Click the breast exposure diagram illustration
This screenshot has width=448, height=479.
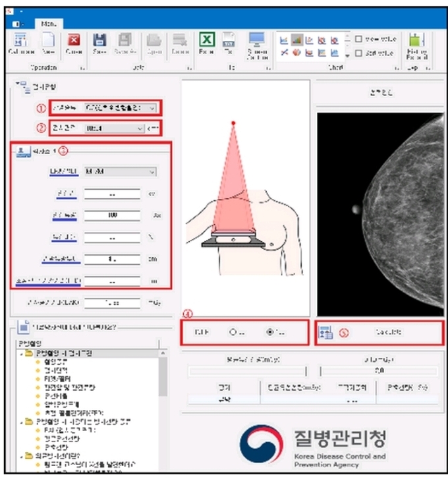(x=245, y=198)
